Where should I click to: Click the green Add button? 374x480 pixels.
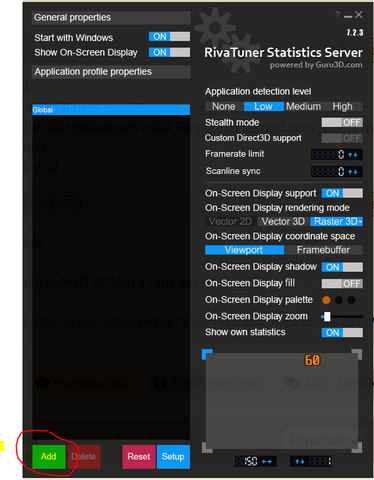point(49,457)
